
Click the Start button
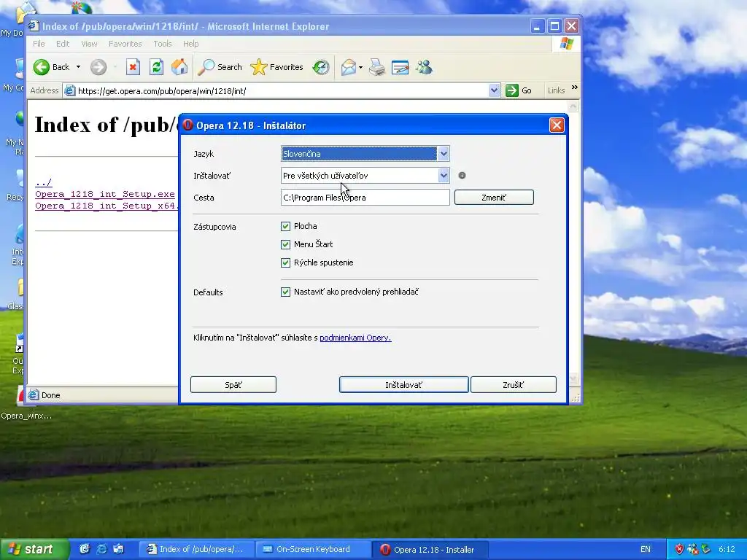[34, 549]
